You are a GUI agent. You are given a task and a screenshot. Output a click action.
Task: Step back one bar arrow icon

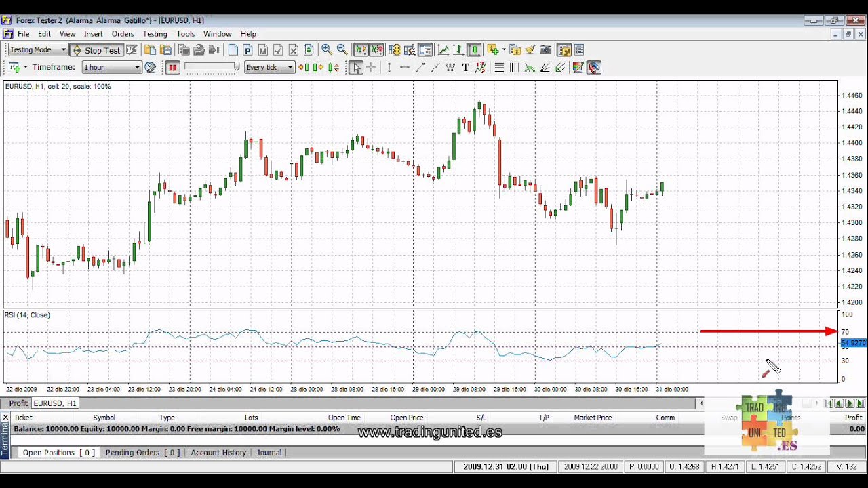pyautogui.click(x=303, y=67)
